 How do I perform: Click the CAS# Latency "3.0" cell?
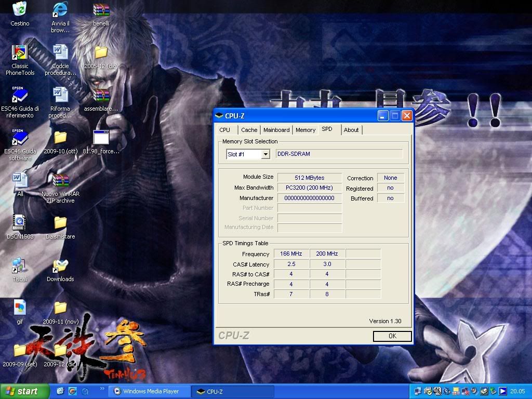click(x=327, y=264)
